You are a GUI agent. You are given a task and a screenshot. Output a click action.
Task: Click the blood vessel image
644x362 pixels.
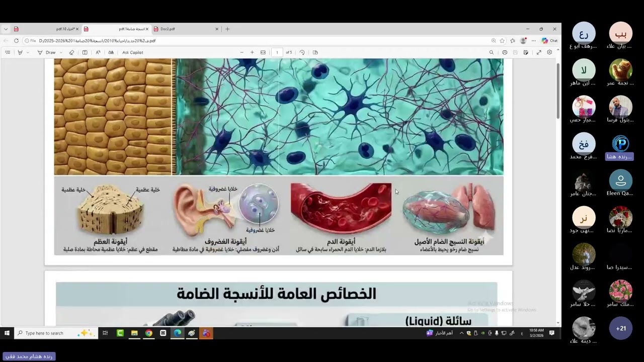click(x=341, y=210)
